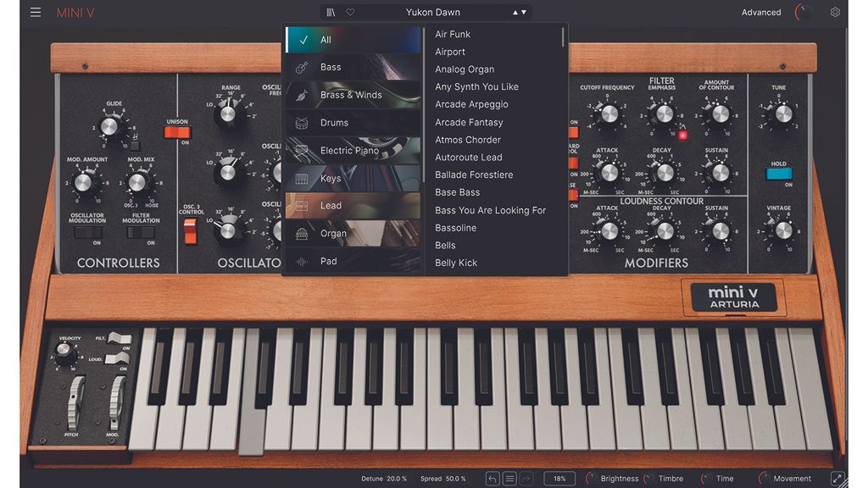Viewport: 868px width, 488px height.
Task: Select the Electric Piano category icon
Action: pyautogui.click(x=303, y=150)
